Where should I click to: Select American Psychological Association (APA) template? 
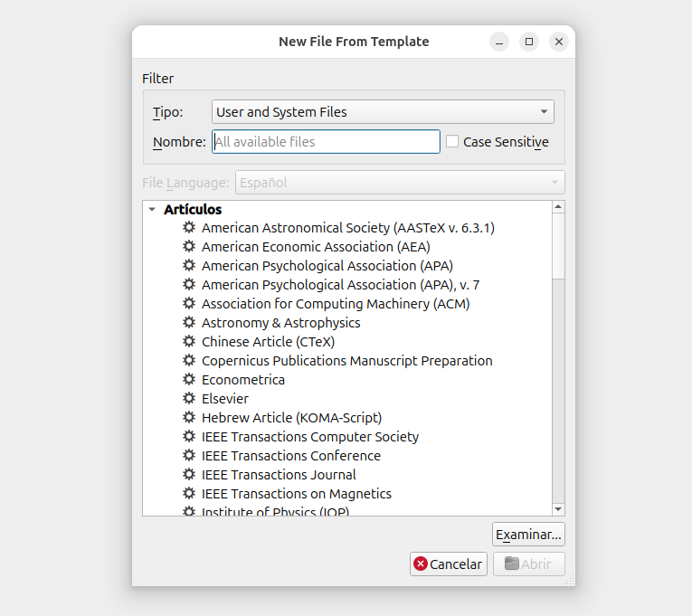pyautogui.click(x=327, y=266)
